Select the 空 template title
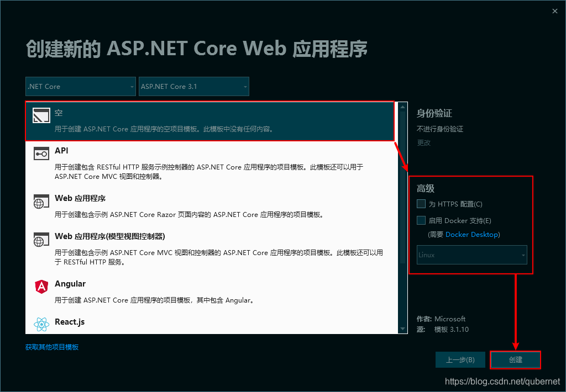 click(x=59, y=113)
